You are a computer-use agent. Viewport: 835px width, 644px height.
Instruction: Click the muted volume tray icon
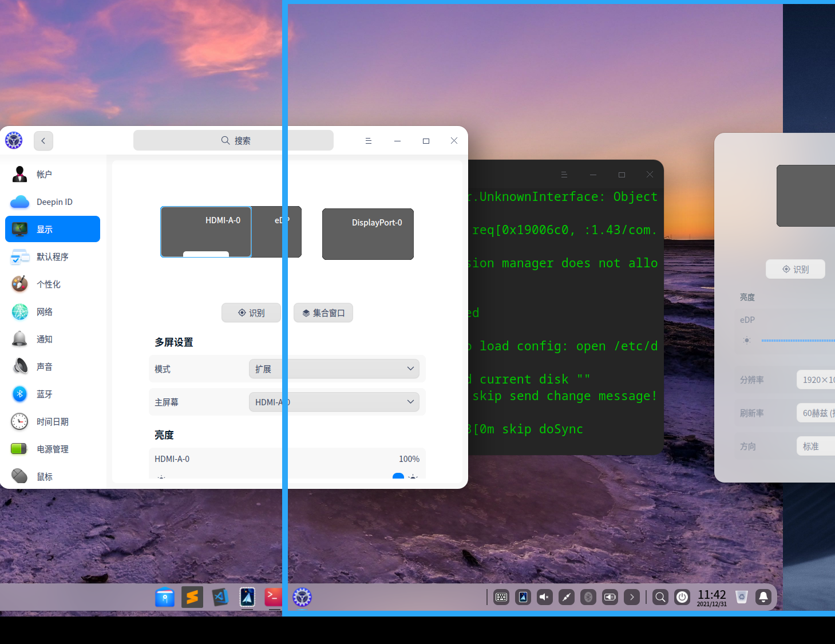545,597
